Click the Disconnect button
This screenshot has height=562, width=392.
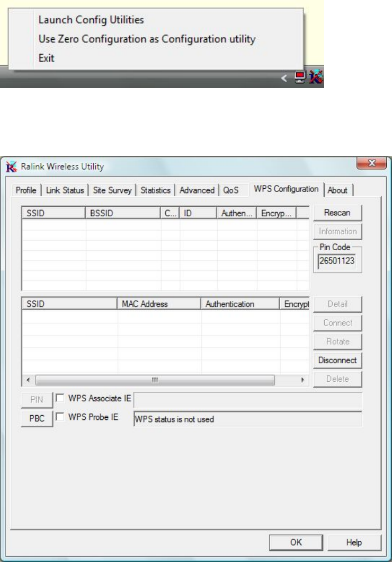click(x=337, y=360)
